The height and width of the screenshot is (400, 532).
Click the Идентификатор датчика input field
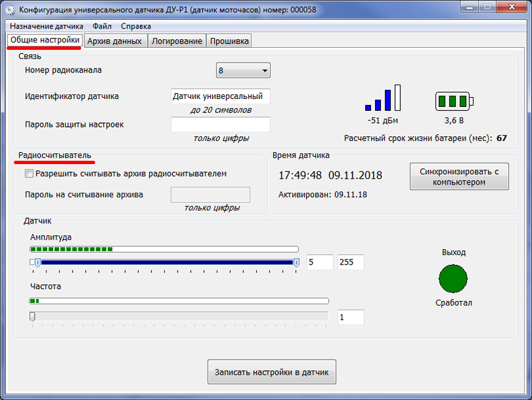point(221,96)
